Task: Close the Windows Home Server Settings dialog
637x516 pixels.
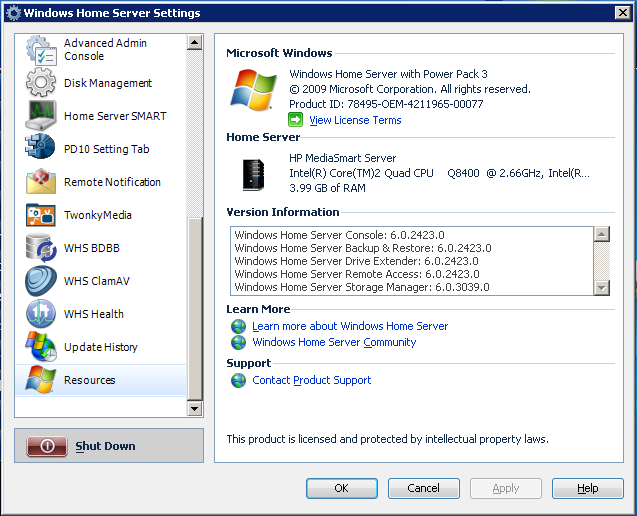Action: point(622,13)
